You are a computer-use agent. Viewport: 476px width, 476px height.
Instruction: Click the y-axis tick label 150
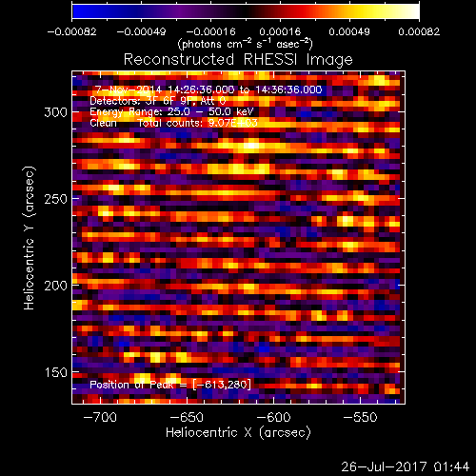pos(56,372)
